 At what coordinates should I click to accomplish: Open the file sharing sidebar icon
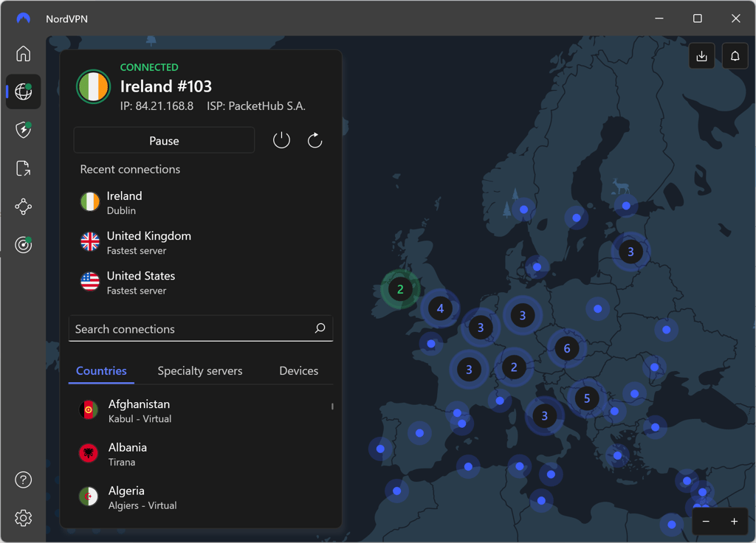[x=23, y=168]
